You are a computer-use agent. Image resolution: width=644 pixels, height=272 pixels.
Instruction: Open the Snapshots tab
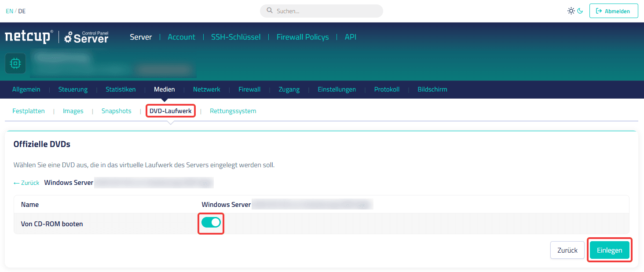point(116,111)
